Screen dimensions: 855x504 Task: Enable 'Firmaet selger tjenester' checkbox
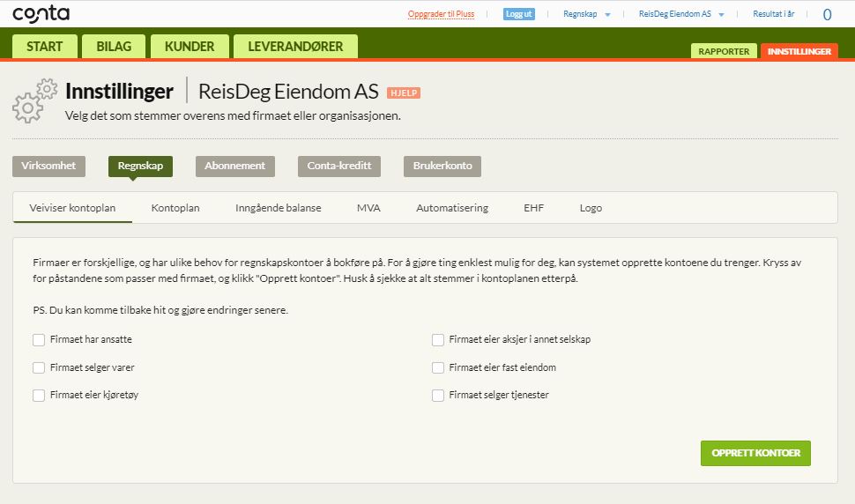pyautogui.click(x=438, y=395)
